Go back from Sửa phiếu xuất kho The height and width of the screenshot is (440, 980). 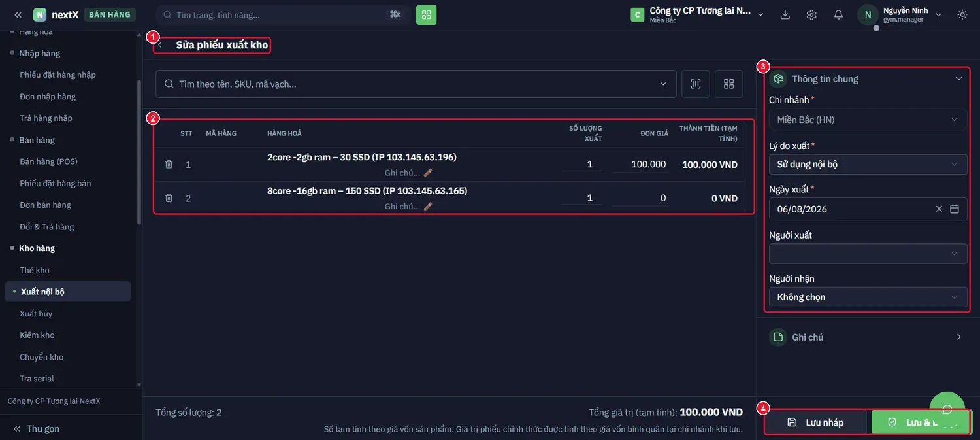(x=161, y=45)
